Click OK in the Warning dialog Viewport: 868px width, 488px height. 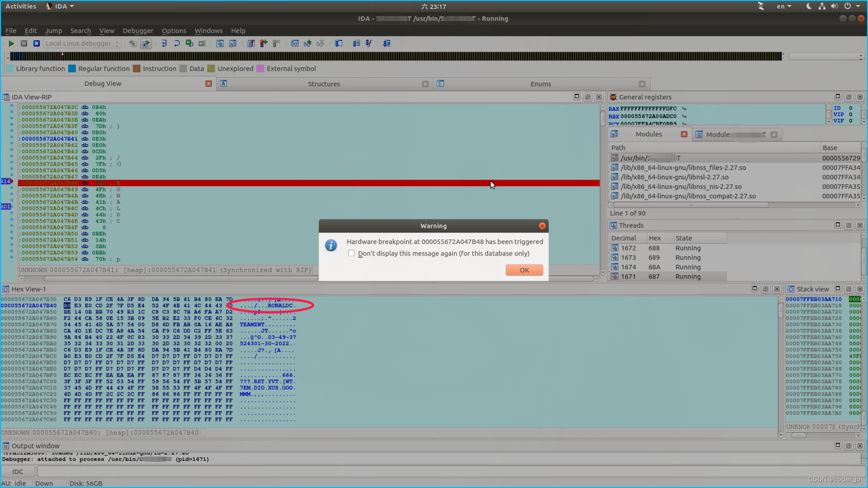coord(524,270)
